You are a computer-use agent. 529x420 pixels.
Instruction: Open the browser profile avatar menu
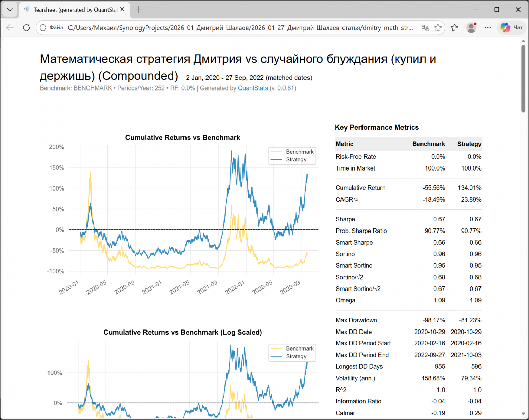[x=471, y=27]
